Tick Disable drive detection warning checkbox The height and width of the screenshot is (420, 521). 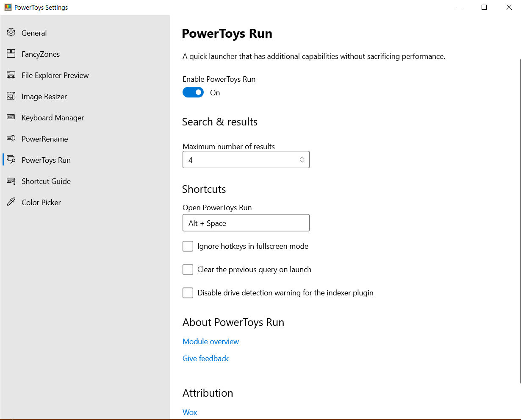188,293
